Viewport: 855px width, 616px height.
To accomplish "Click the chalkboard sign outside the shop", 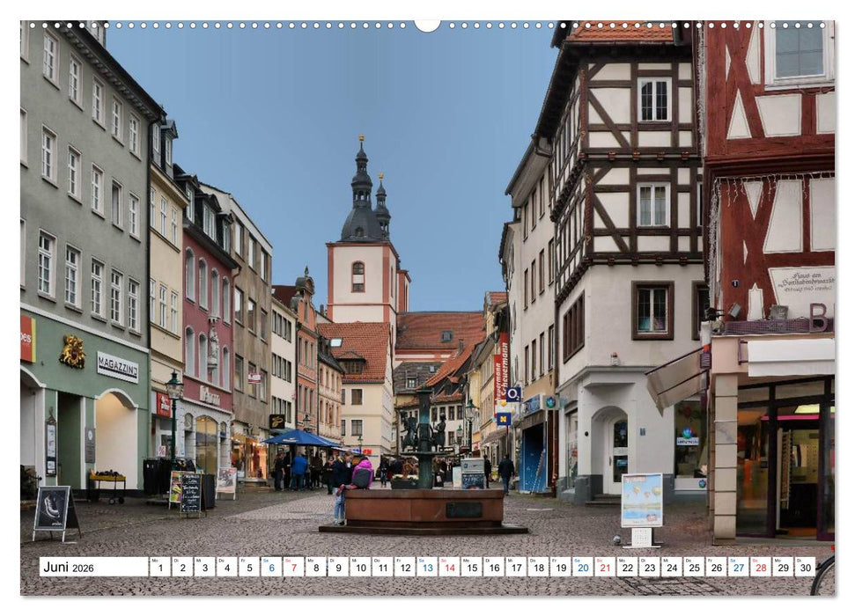I will click(x=191, y=495).
